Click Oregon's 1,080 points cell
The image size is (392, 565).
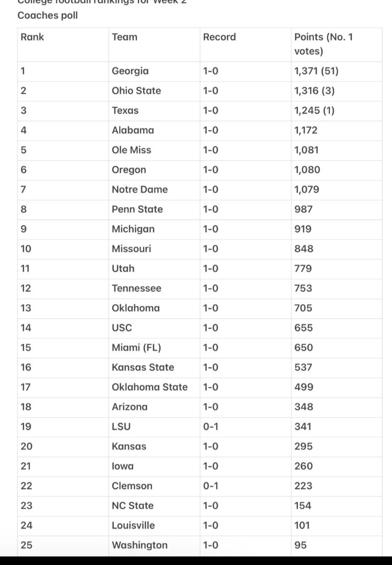306,170
